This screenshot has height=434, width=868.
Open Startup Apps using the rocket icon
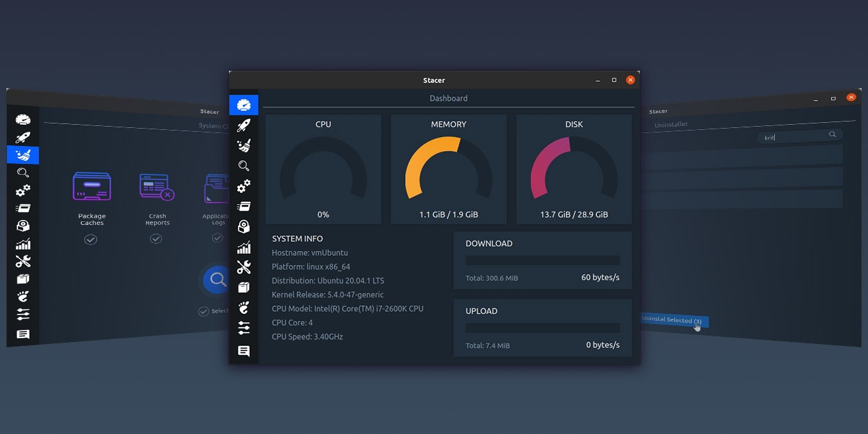244,125
